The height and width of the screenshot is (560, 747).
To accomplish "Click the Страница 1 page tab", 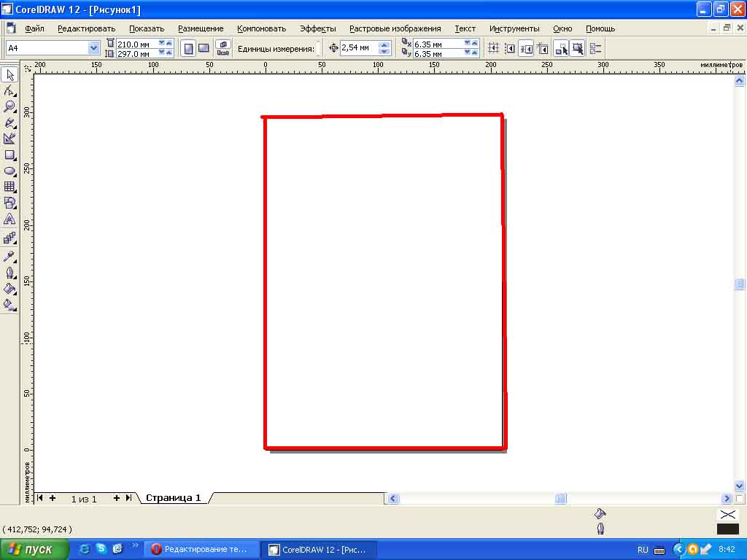I will pos(173,498).
